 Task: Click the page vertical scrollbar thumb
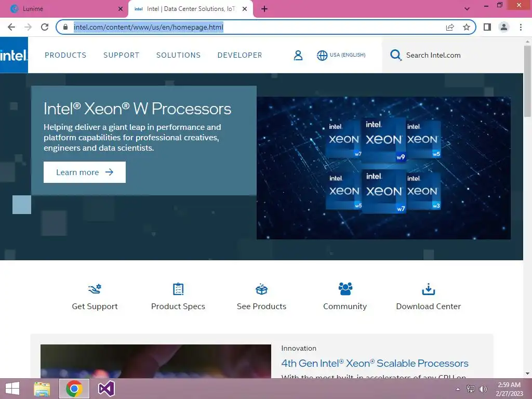527,82
